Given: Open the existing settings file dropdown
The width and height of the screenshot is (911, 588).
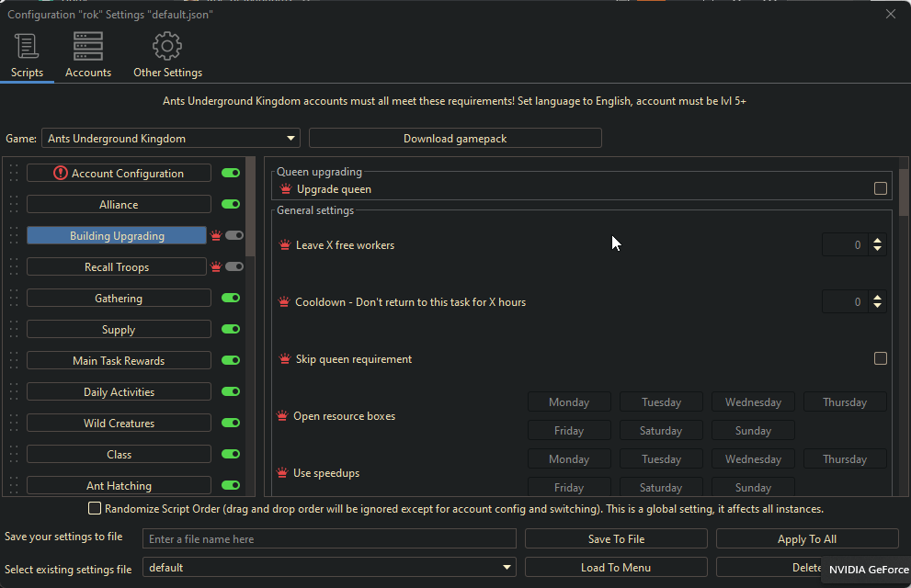Looking at the screenshot, I should (507, 568).
